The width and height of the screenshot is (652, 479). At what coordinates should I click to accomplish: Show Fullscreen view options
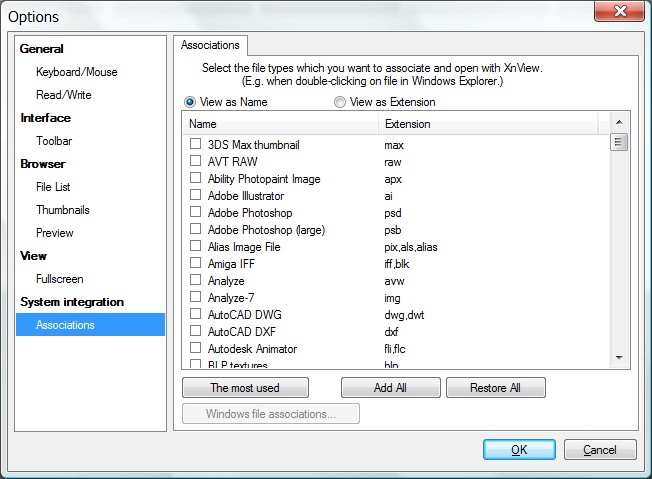(x=59, y=279)
